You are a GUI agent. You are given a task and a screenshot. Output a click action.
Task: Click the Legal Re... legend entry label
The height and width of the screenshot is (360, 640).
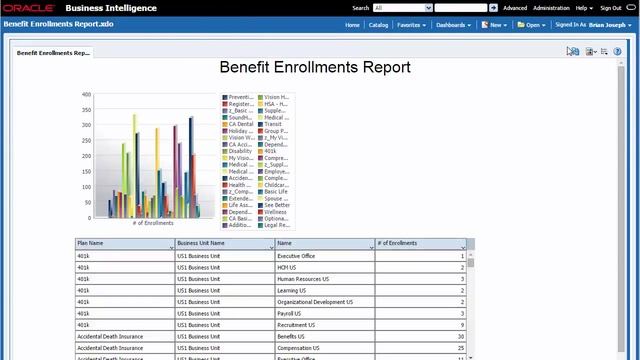[277, 225]
